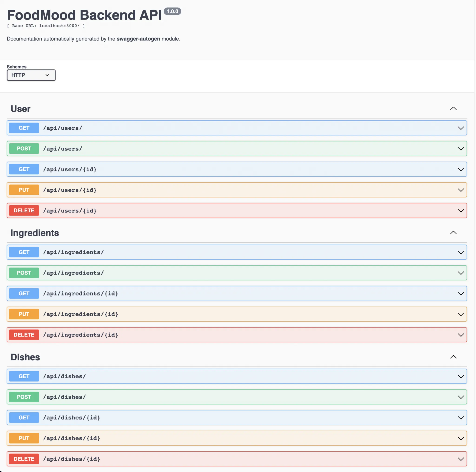Expand arrow on PUT /api/ingredients/{id} row

pyautogui.click(x=460, y=314)
